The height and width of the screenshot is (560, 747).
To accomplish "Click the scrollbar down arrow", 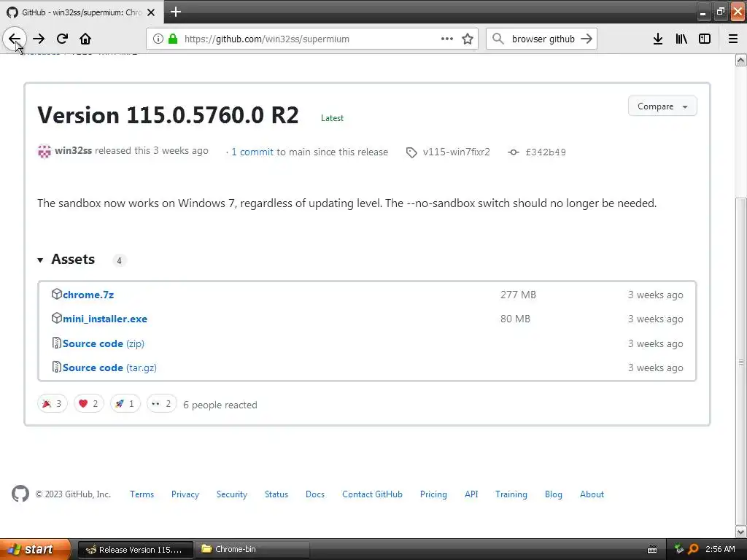I will (741, 532).
